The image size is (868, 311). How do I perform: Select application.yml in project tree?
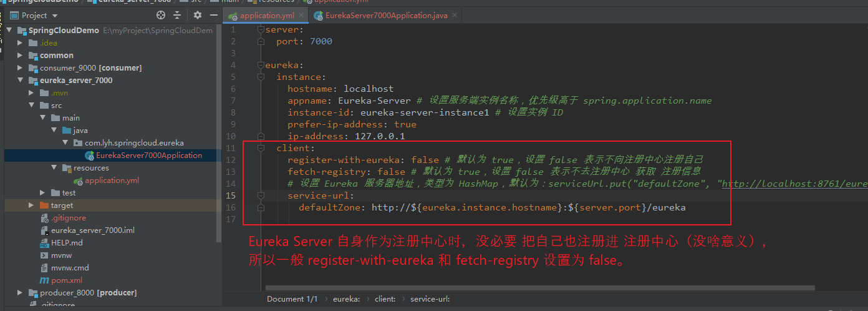[x=112, y=180]
